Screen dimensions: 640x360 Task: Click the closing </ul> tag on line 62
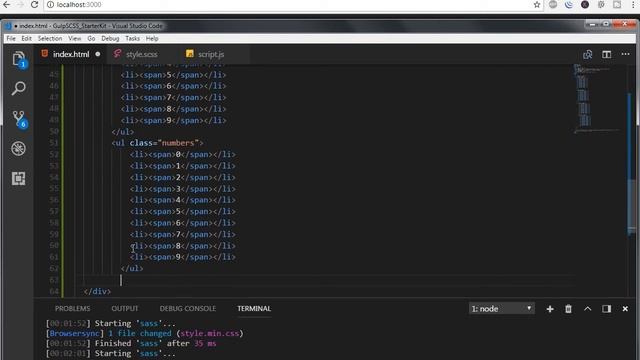tap(132, 268)
